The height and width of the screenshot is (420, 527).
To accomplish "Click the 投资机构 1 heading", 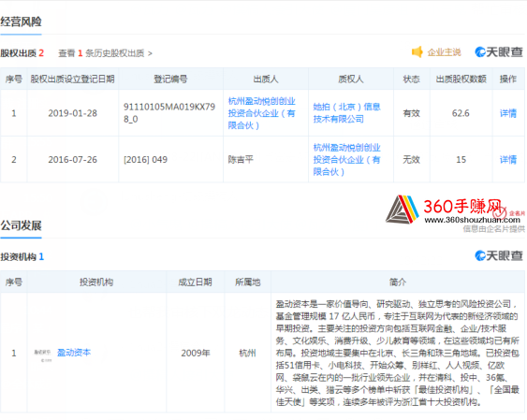I will point(22,257).
